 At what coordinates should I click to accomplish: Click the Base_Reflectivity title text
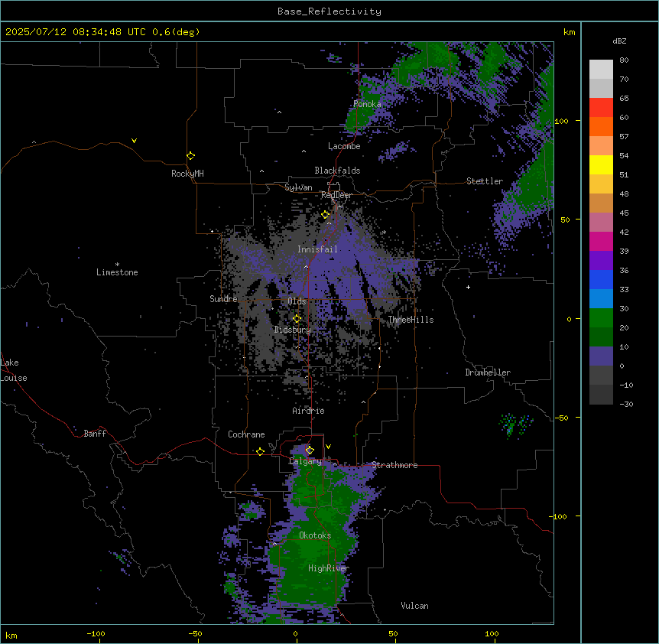click(329, 11)
